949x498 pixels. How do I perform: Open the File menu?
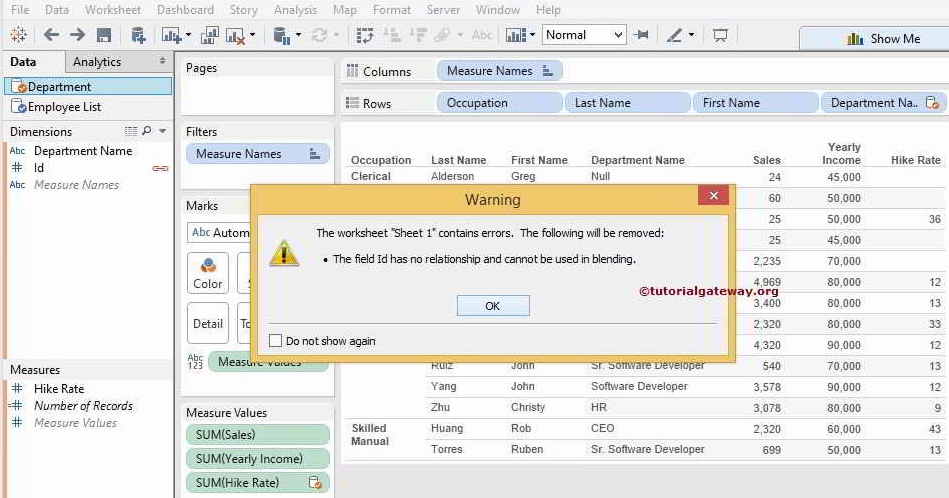point(20,10)
